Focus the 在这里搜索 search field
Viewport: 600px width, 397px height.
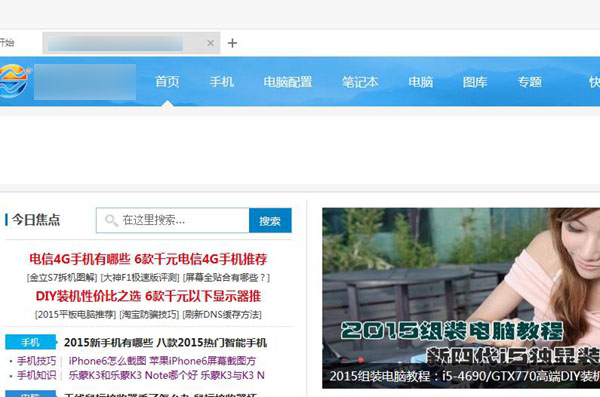click(x=173, y=220)
